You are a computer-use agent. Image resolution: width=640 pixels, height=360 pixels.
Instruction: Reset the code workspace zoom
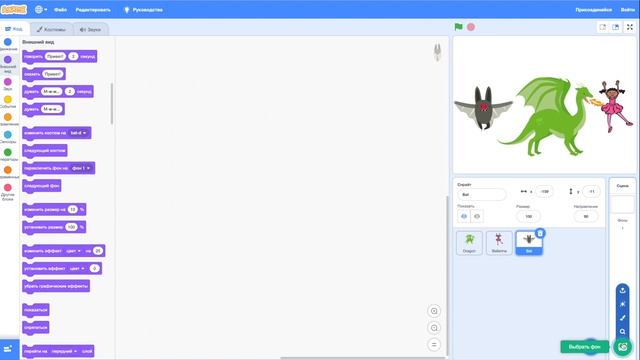tap(434, 344)
